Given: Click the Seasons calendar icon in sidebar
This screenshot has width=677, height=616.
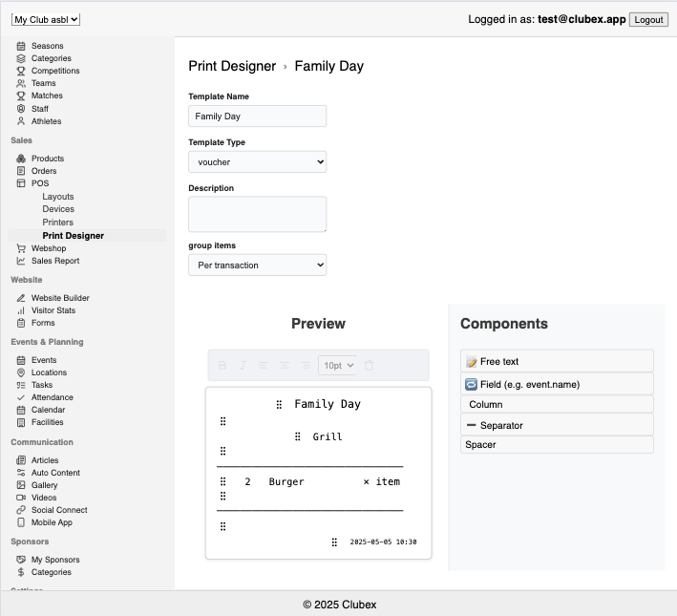Looking at the screenshot, I should [x=21, y=46].
